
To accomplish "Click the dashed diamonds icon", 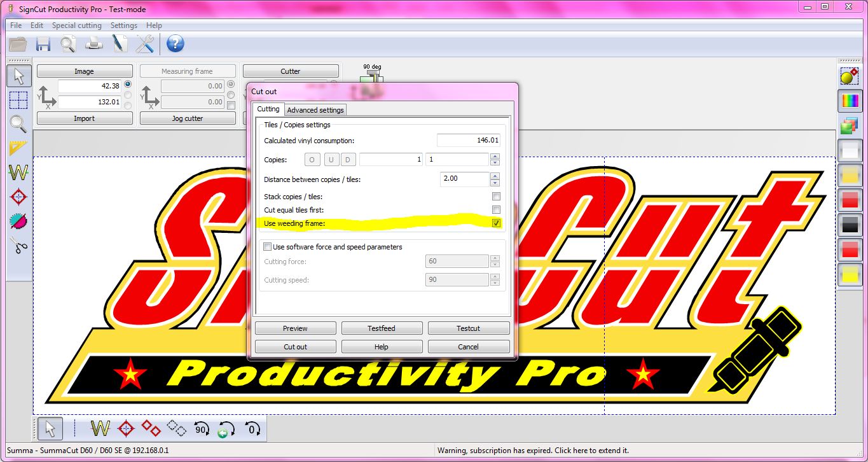I will point(176,429).
